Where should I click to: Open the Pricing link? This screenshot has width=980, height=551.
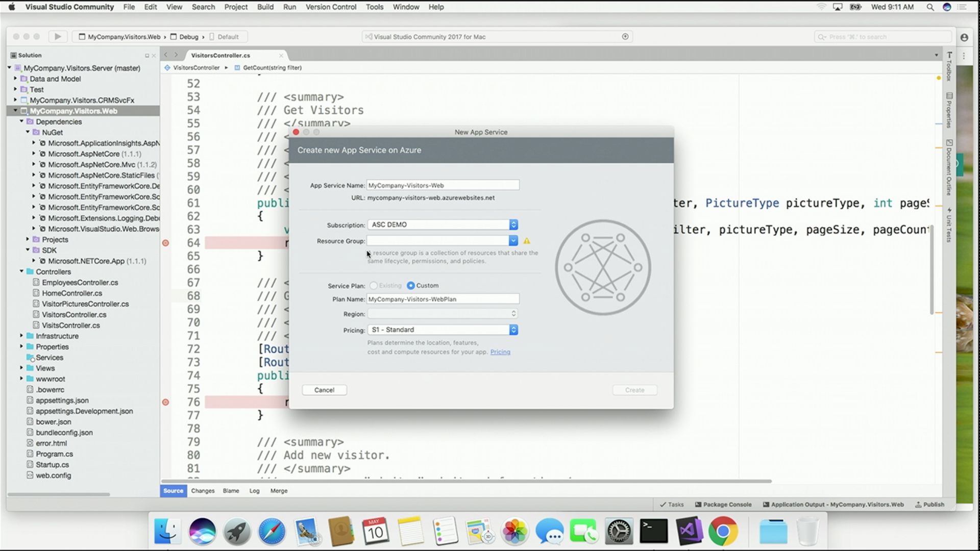pos(500,352)
